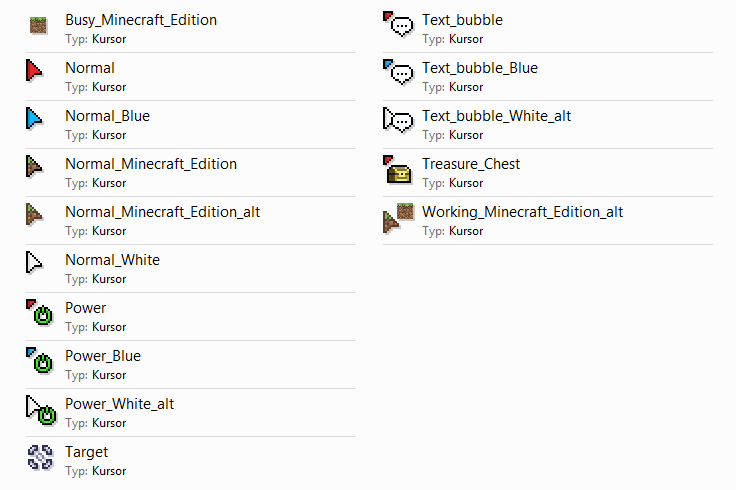Select the blue Normal_Blue arrow icon
Screen dimensions: 736x490
pos(34,118)
